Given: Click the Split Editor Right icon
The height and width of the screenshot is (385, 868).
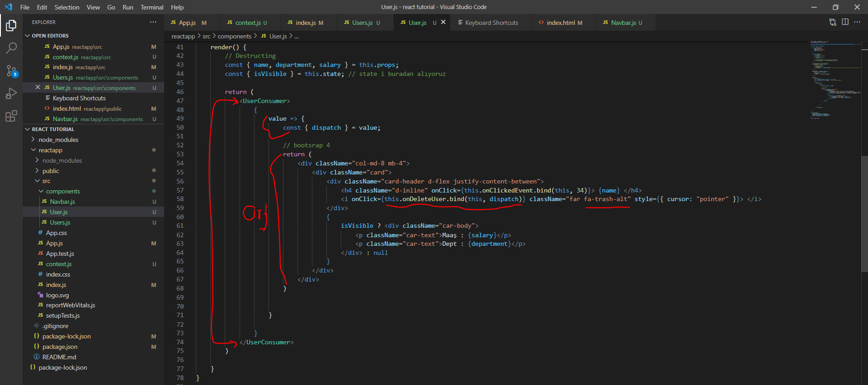Looking at the screenshot, I should 845,22.
